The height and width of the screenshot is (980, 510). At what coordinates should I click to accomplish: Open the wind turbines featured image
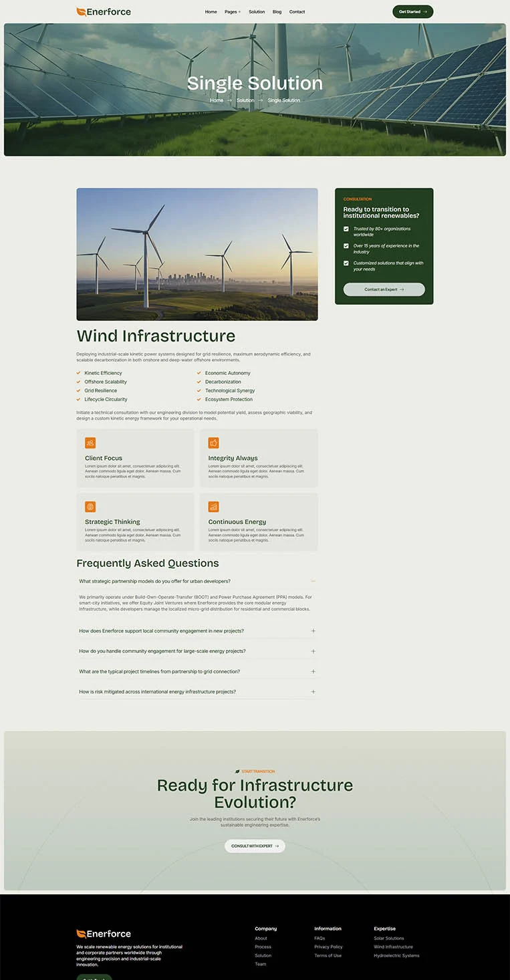pos(197,254)
